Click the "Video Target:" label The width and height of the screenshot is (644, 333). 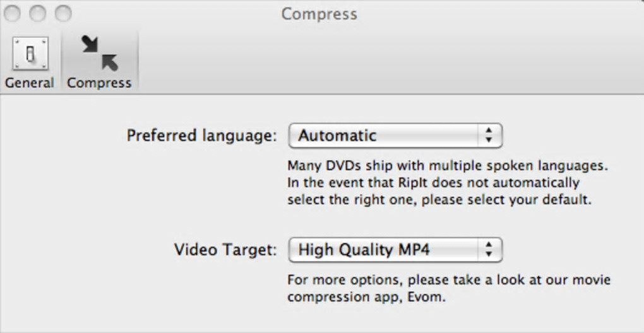tap(225, 250)
